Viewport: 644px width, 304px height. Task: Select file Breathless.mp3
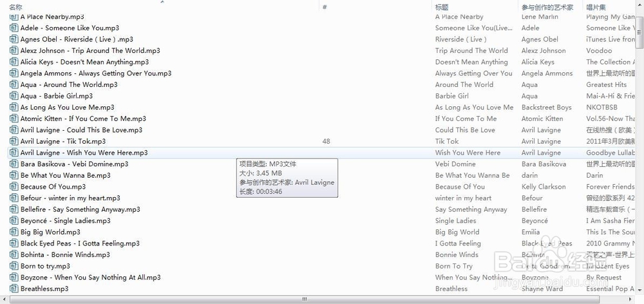coord(44,289)
